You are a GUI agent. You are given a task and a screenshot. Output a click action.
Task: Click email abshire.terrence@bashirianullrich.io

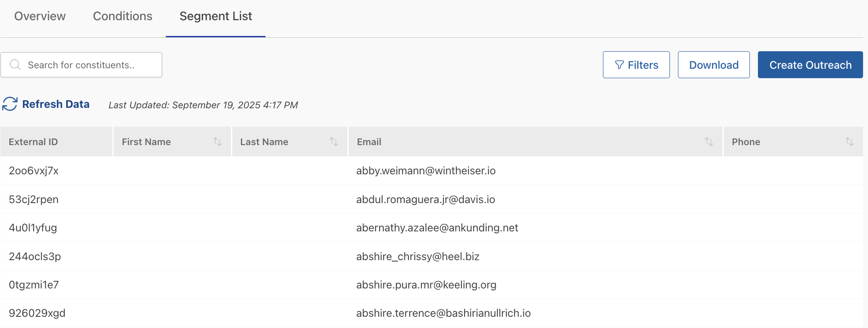pyautogui.click(x=443, y=313)
